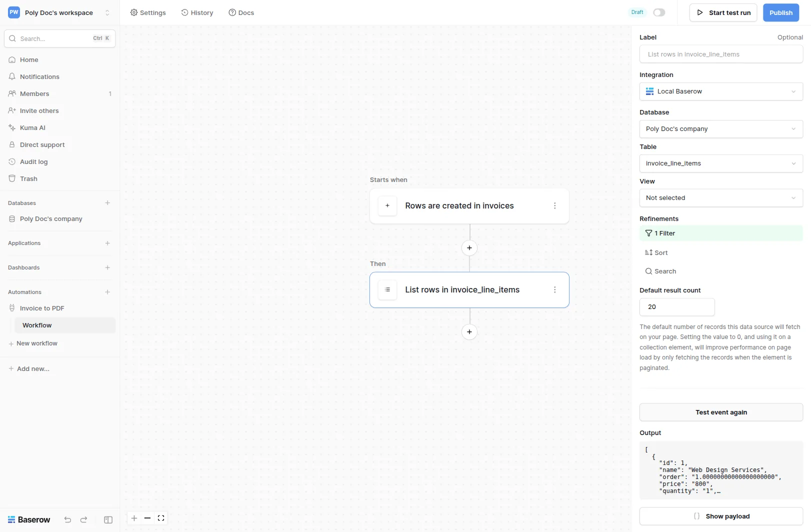This screenshot has width=811, height=532.
Task: Click Test event again button
Action: click(721, 412)
